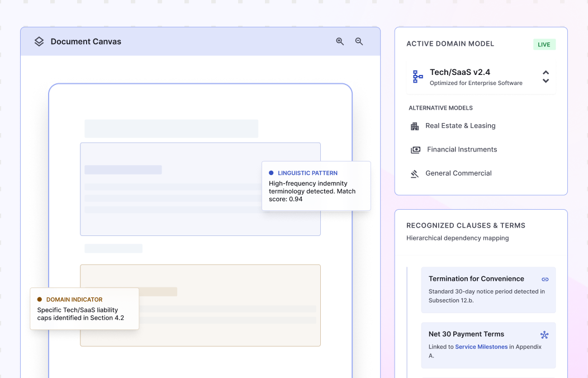Click the network icon on Net 30 Payment Terms
The width and height of the screenshot is (588, 378).
click(x=544, y=334)
